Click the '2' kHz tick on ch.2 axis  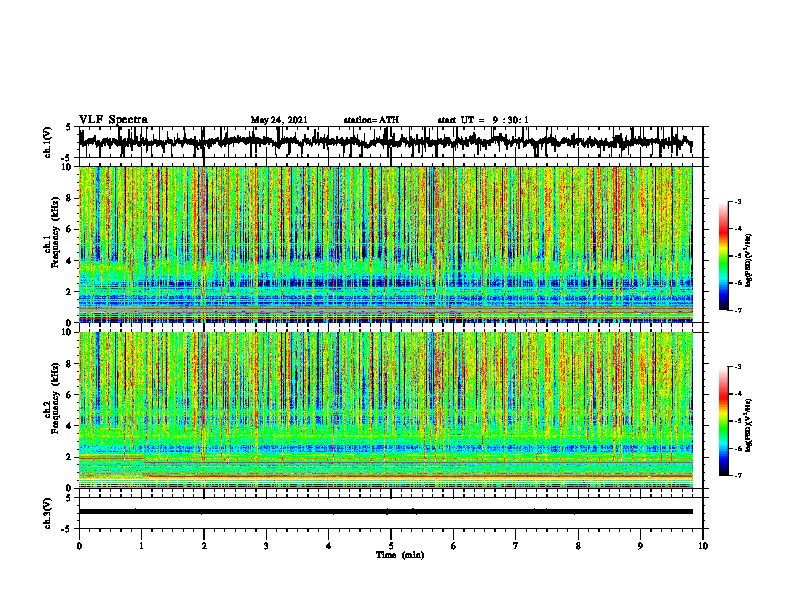(x=70, y=457)
